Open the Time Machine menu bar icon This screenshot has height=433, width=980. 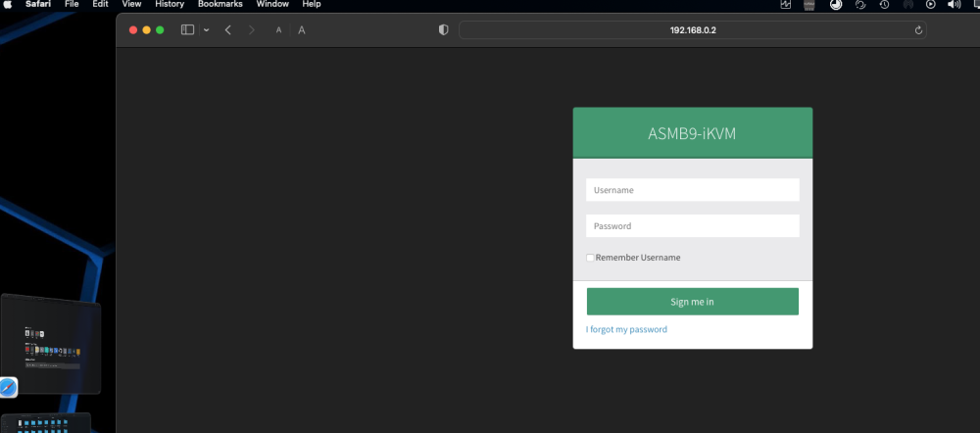[x=884, y=4]
